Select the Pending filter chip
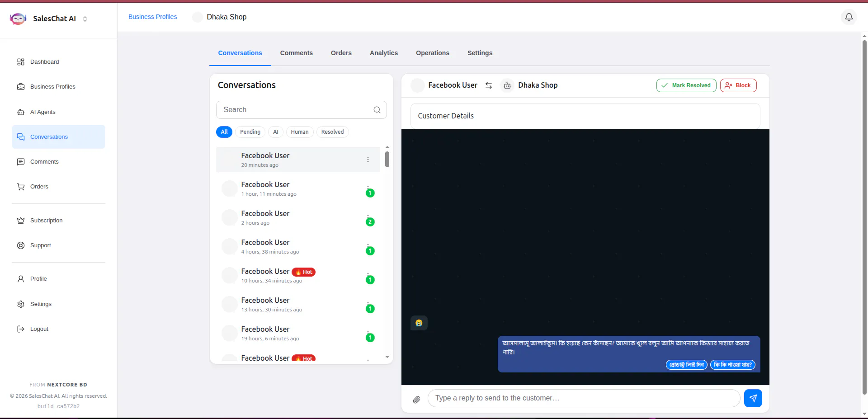The height and width of the screenshot is (419, 868). click(250, 132)
